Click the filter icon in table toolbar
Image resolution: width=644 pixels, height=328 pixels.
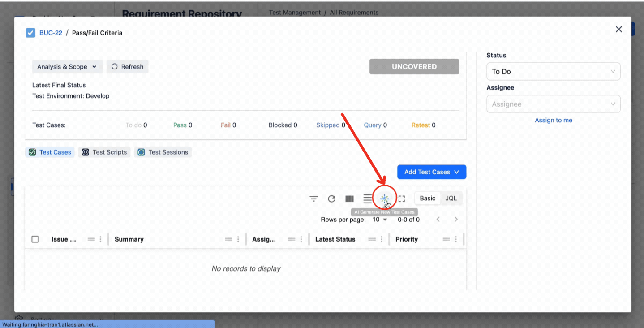click(313, 199)
